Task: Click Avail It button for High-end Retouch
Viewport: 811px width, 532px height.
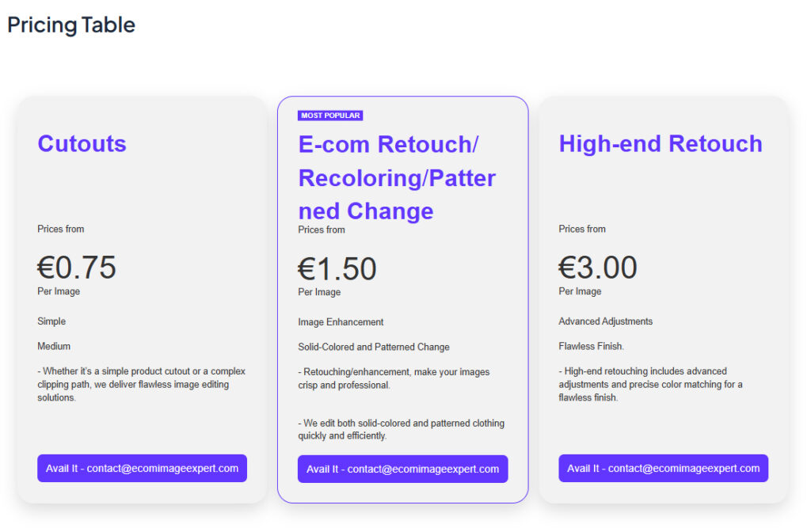Action: pos(663,468)
